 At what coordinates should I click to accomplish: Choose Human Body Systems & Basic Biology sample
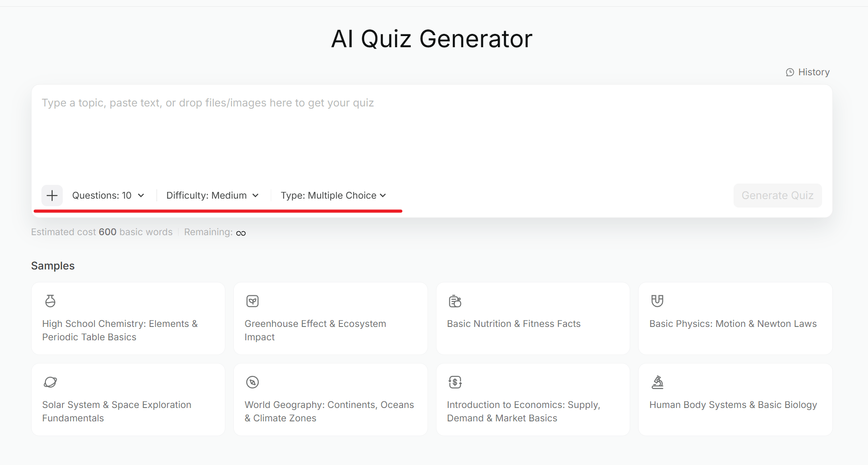[735, 400]
